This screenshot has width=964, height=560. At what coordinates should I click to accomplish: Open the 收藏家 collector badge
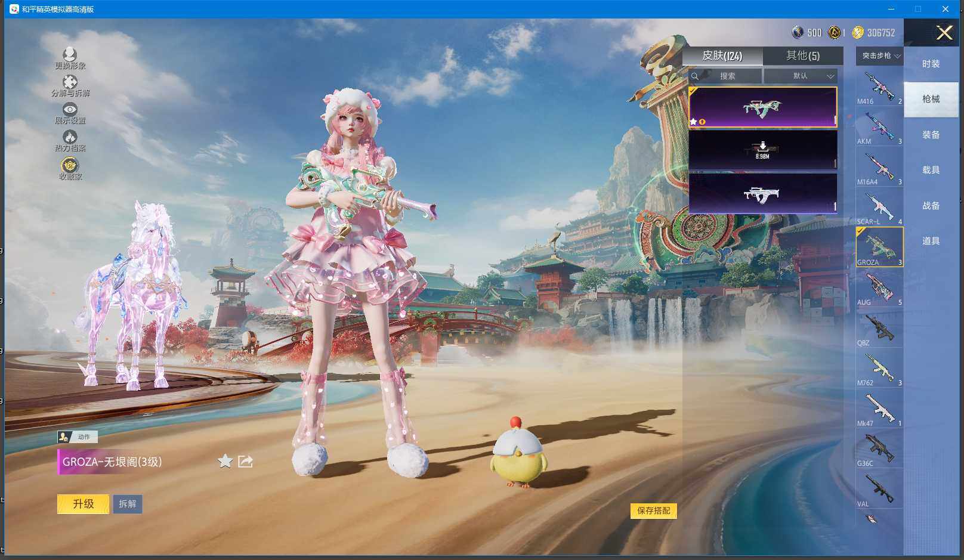[70, 169]
